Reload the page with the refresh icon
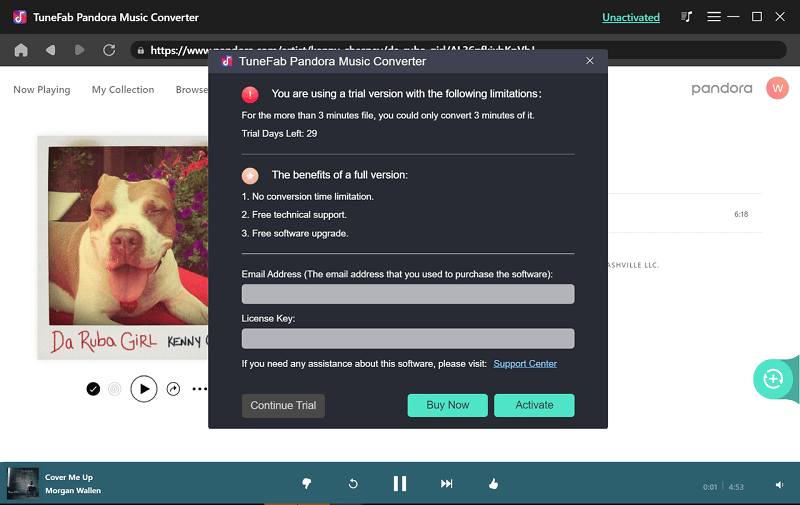 pos(109,50)
